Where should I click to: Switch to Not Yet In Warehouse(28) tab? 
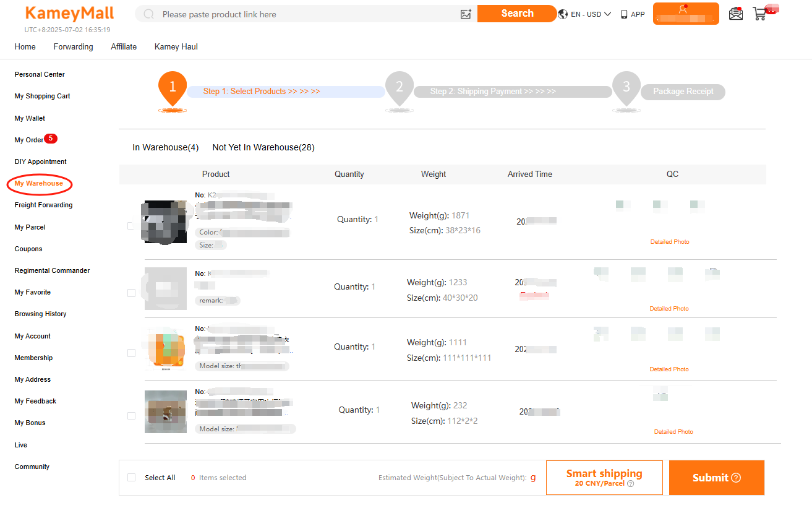point(263,147)
